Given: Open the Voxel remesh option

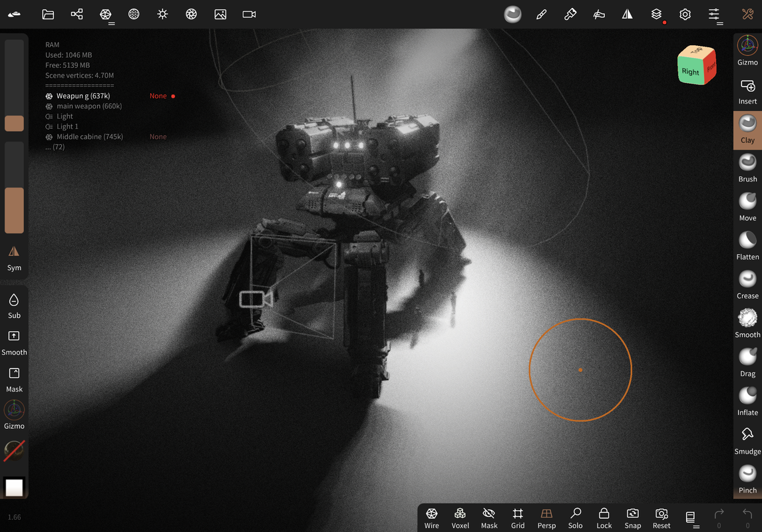Looking at the screenshot, I should click(x=461, y=518).
